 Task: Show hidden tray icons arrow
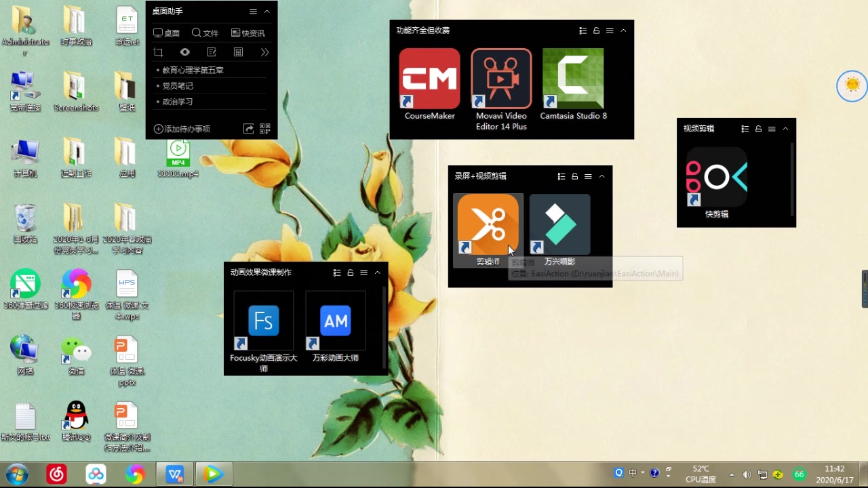click(x=731, y=474)
